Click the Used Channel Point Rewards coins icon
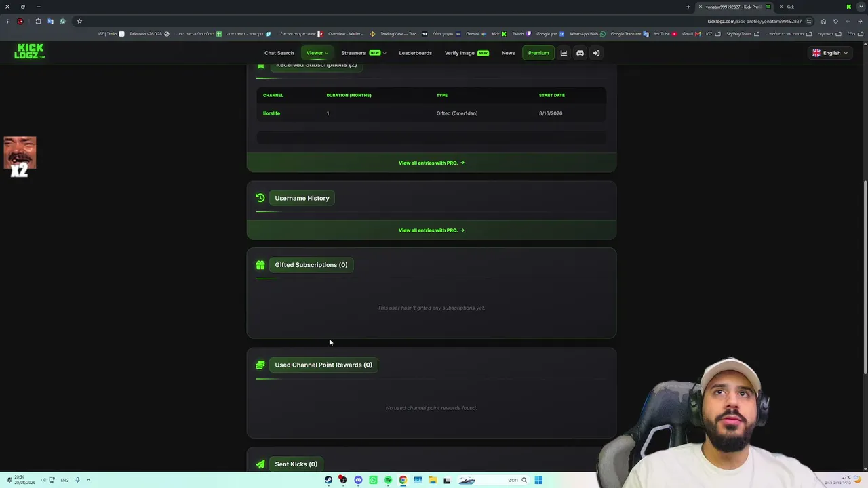This screenshot has width=868, height=488. click(260, 365)
